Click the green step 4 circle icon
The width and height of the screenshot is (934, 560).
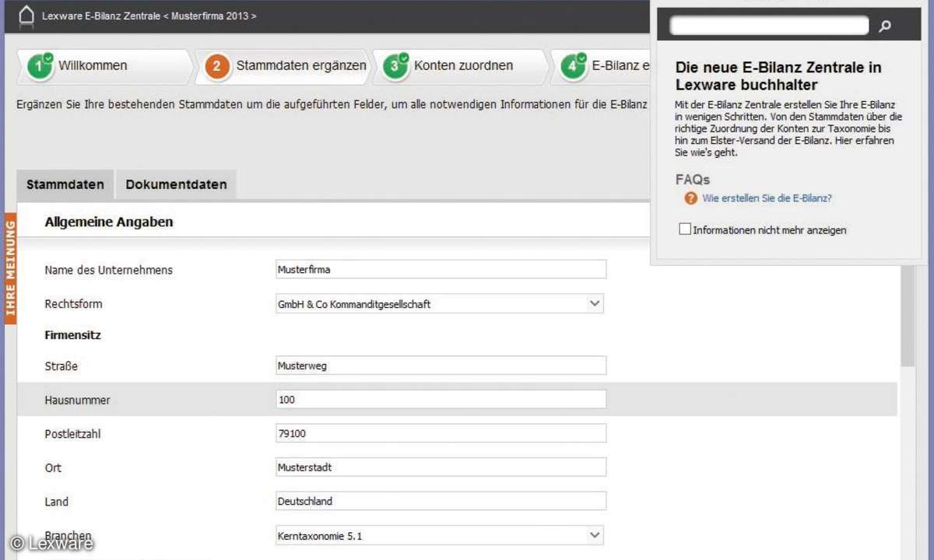(x=573, y=66)
